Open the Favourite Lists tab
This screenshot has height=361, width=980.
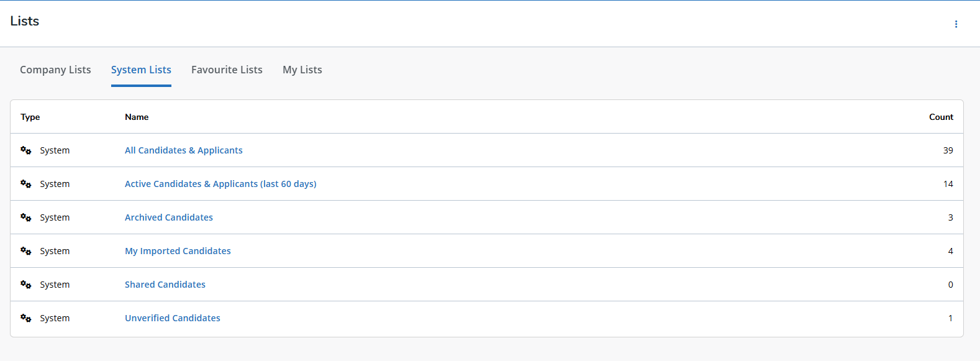pos(227,70)
